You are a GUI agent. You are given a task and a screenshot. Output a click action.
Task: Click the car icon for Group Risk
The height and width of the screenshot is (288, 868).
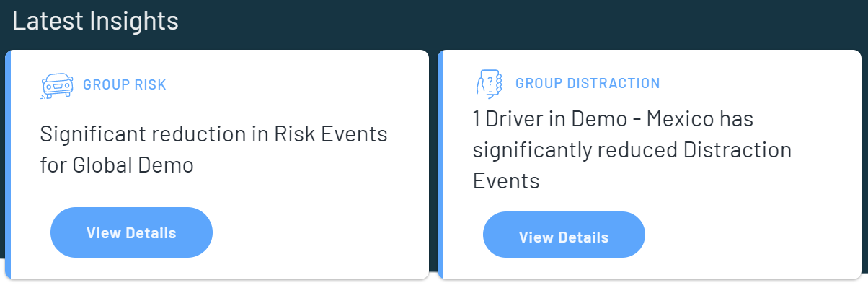58,85
